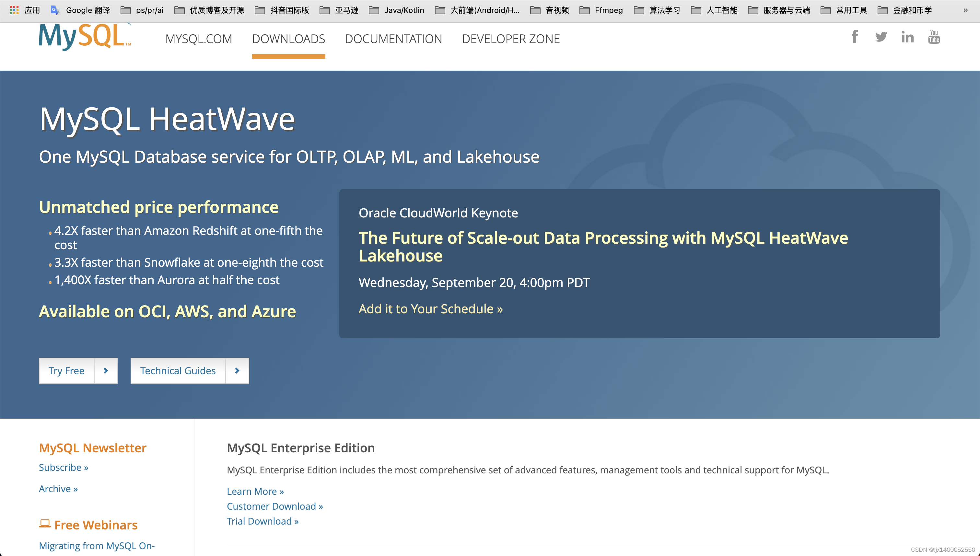The width and height of the screenshot is (980, 556).
Task: Open MySQL Facebook social icon
Action: point(854,38)
